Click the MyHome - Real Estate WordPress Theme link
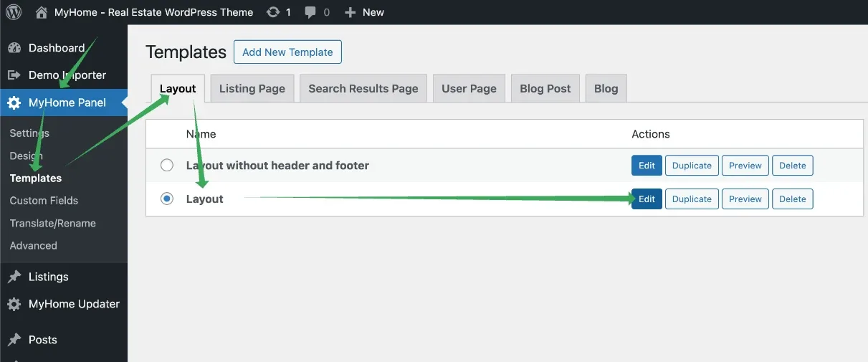This screenshot has height=362, width=868. pyautogui.click(x=153, y=12)
